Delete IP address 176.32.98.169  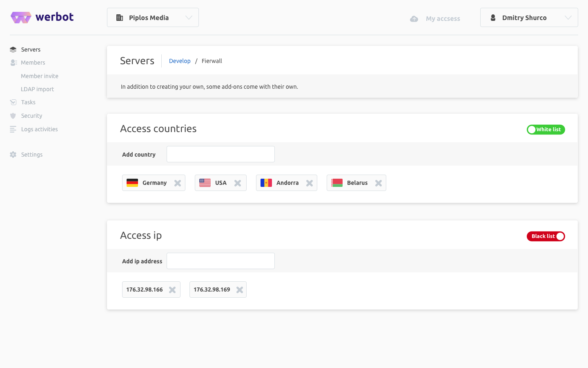click(x=240, y=290)
